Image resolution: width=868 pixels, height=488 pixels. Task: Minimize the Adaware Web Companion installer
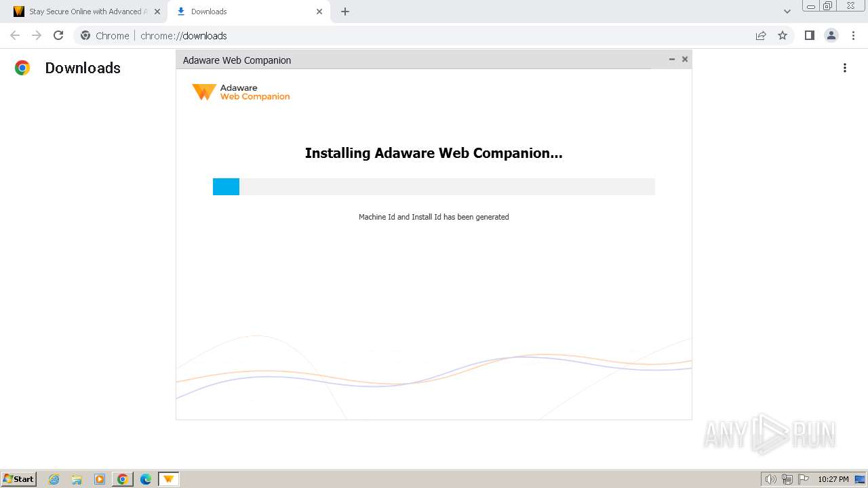[672, 60]
